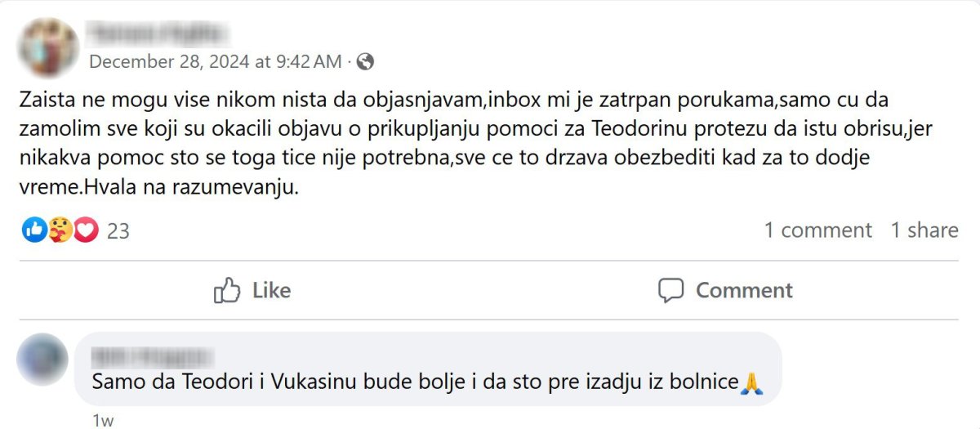Viewport: 980px width, 429px height.
Task: Click the red heart Love reaction icon
Action: click(x=86, y=230)
